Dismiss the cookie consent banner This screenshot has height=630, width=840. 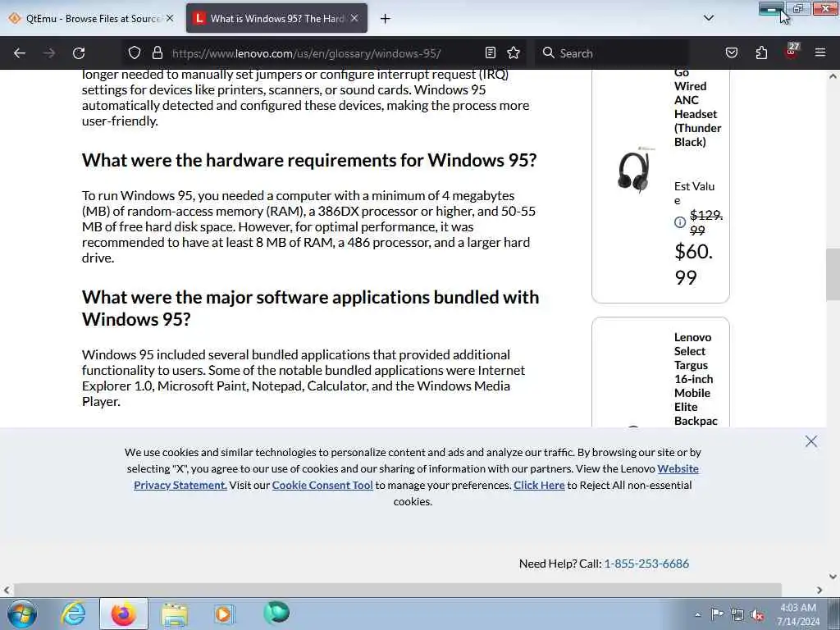(811, 441)
